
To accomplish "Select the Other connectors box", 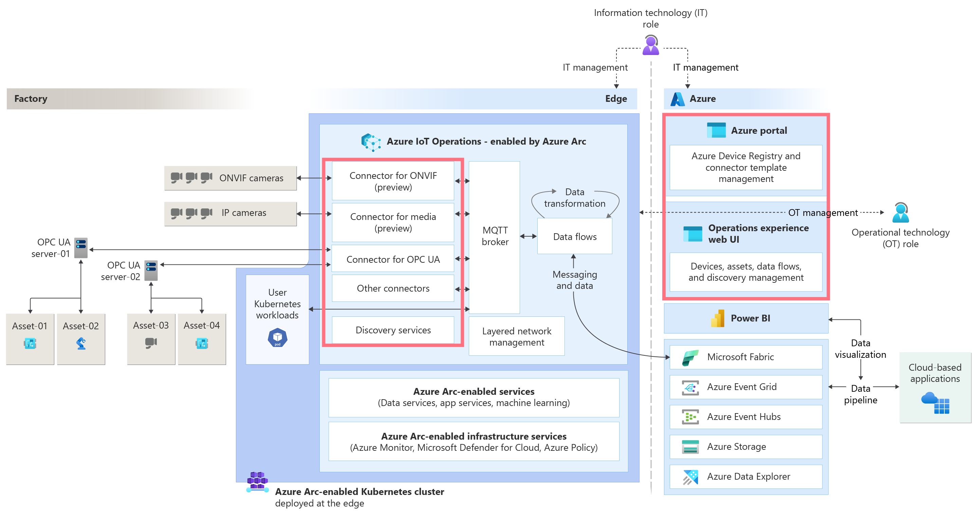I will click(393, 288).
